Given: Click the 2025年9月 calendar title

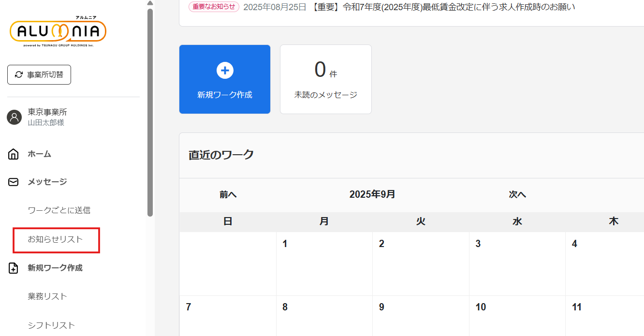Looking at the screenshot, I should [x=372, y=194].
